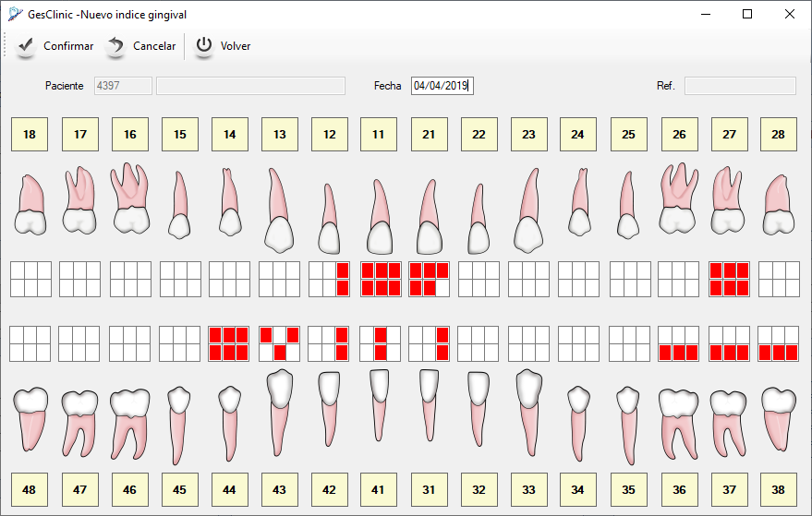Click the Volver power icon

click(x=203, y=46)
